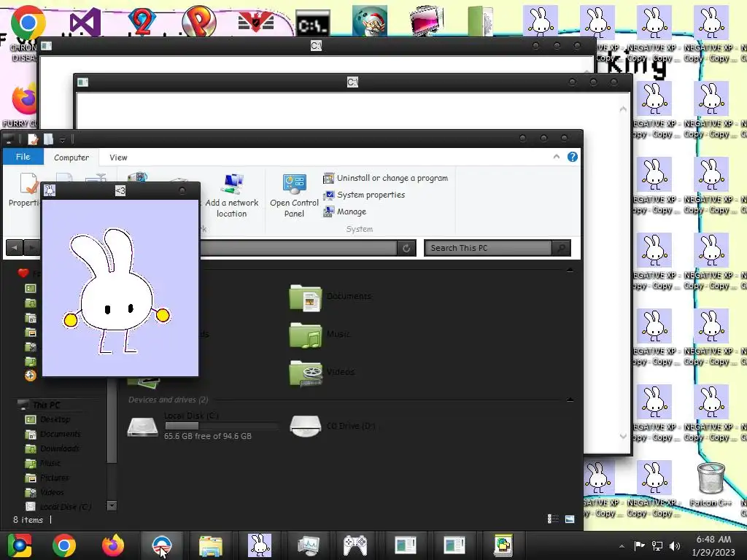The image size is (747, 560).
Task: Click the Properties ribbon icon
Action: tap(28, 184)
